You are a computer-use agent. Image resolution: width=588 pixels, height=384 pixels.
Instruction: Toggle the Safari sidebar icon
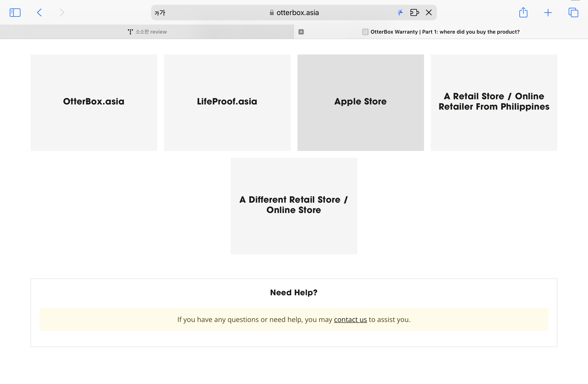click(x=15, y=12)
